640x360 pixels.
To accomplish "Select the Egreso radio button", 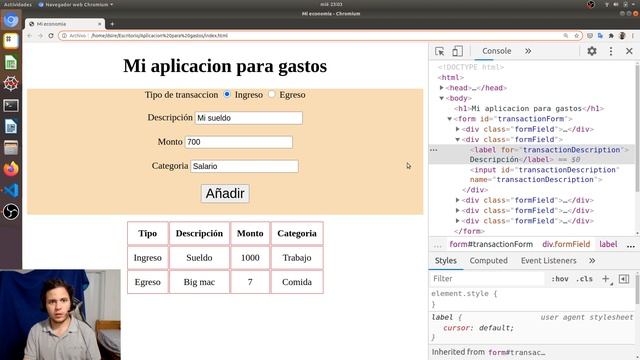I will coord(271,94).
